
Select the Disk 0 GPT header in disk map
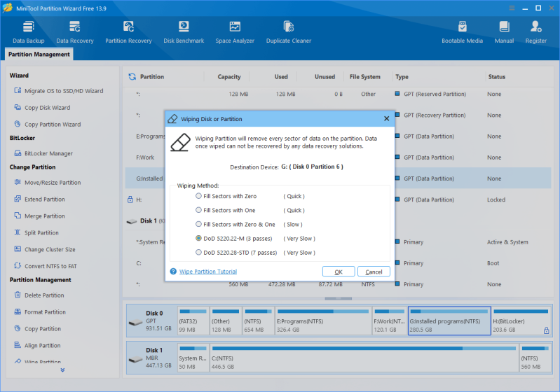click(x=151, y=321)
